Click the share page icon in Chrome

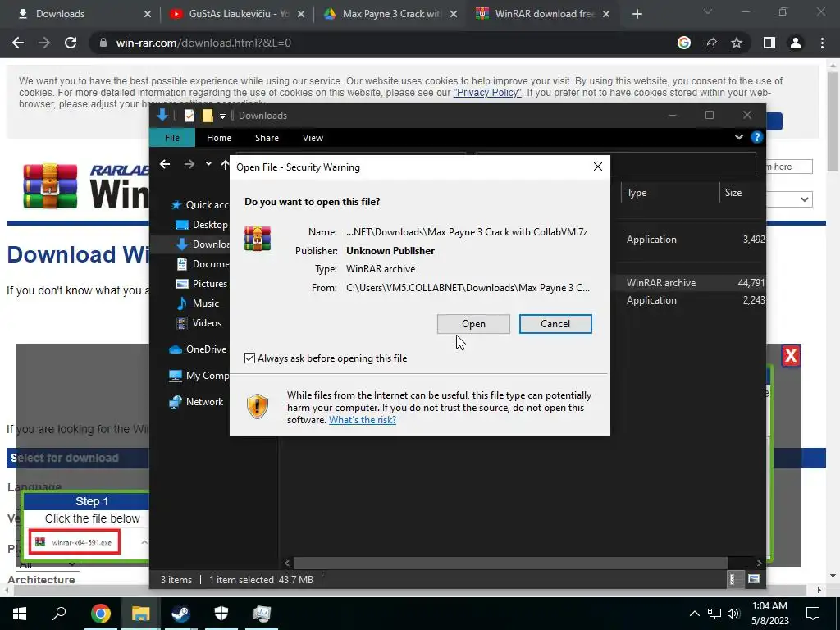(x=710, y=43)
